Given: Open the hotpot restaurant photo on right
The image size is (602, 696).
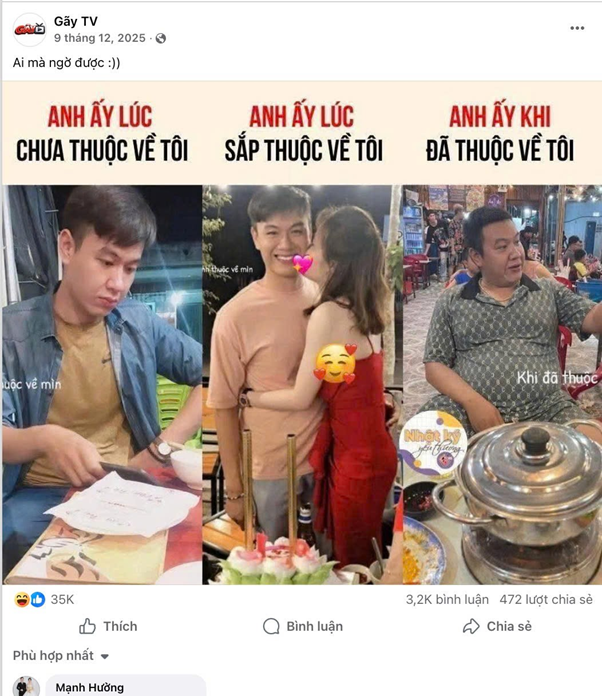Looking at the screenshot, I should 502,384.
